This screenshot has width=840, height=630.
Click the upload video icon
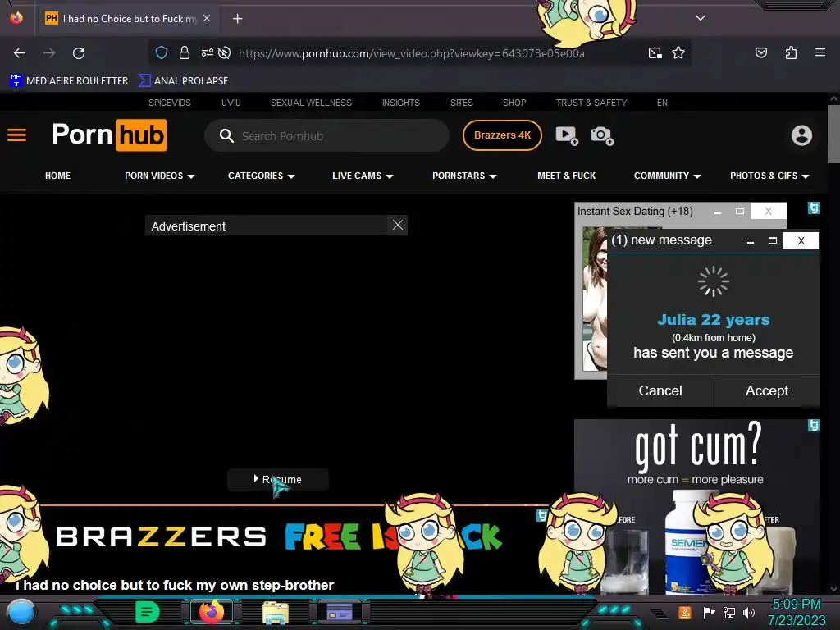(566, 135)
